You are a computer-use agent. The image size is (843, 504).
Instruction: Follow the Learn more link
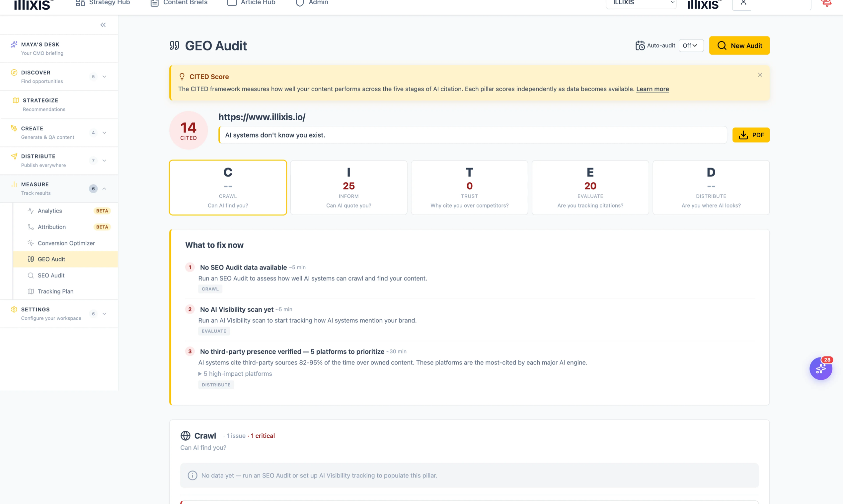click(x=652, y=89)
